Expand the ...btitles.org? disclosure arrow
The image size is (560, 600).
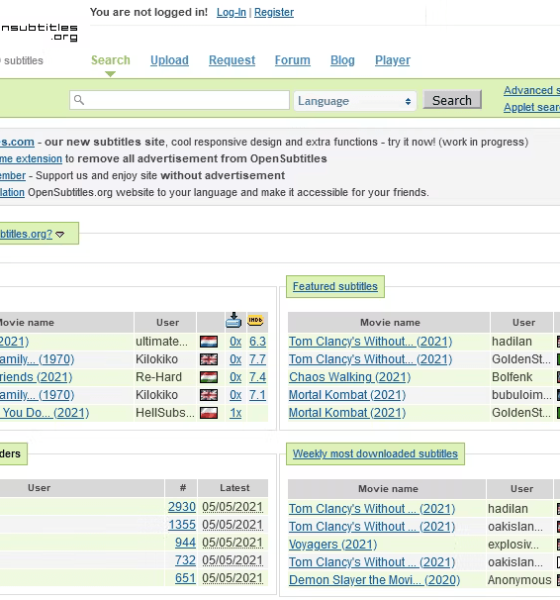60,234
